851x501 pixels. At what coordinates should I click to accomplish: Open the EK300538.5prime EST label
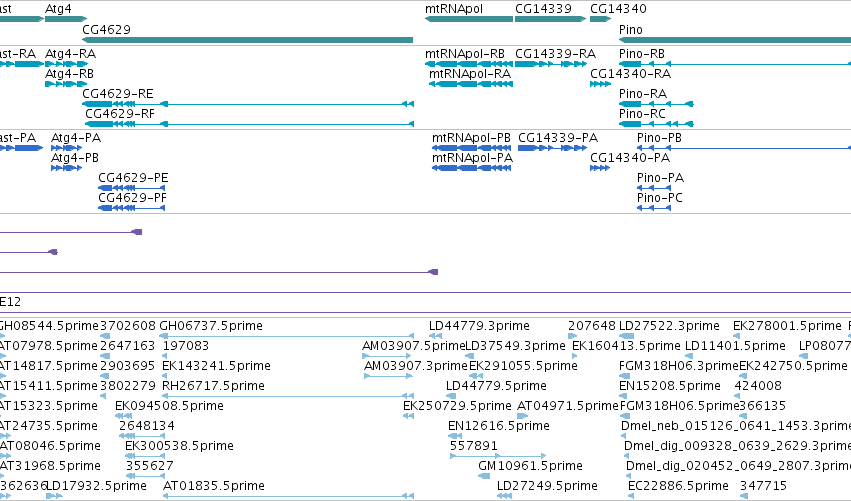180,446
